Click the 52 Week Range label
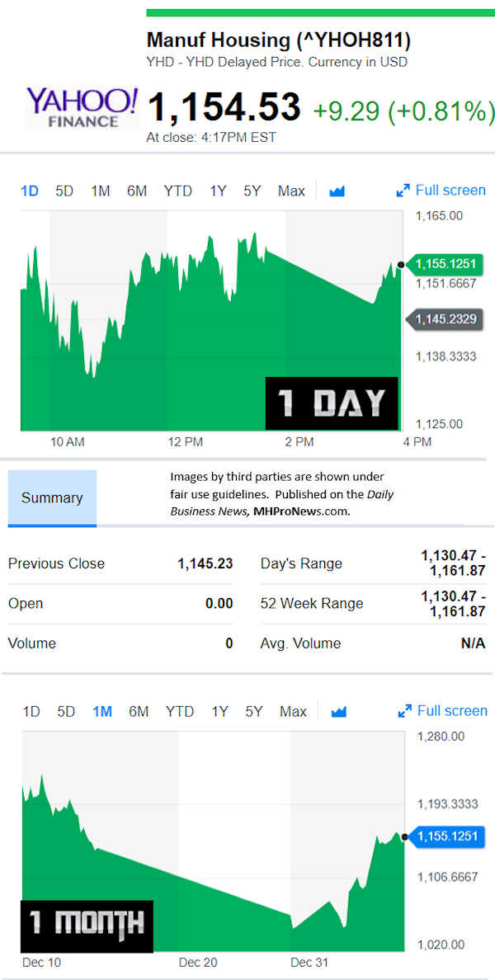 (x=312, y=604)
